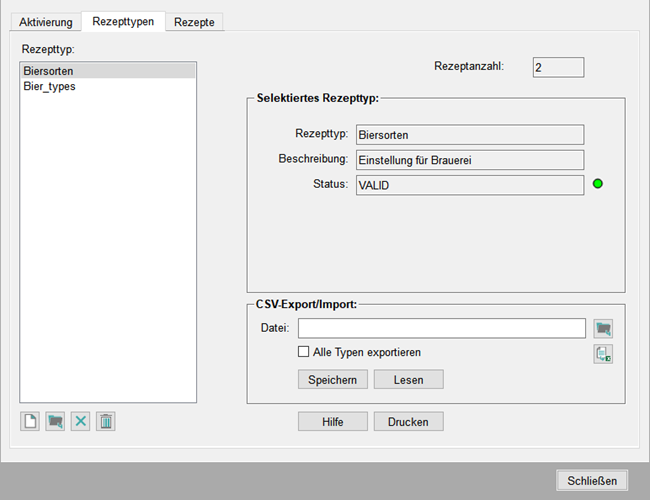Open Hilfe for this dialog
The image size is (650, 500).
click(333, 422)
